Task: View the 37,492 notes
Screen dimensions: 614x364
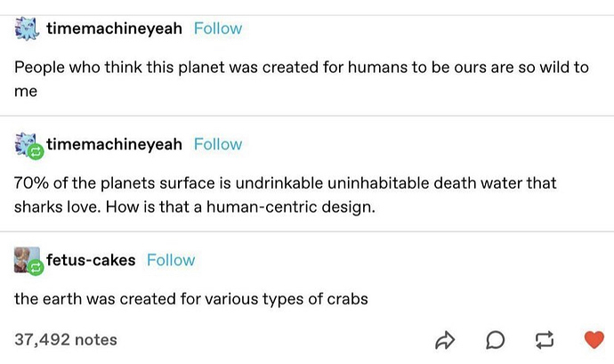Action: [66, 339]
